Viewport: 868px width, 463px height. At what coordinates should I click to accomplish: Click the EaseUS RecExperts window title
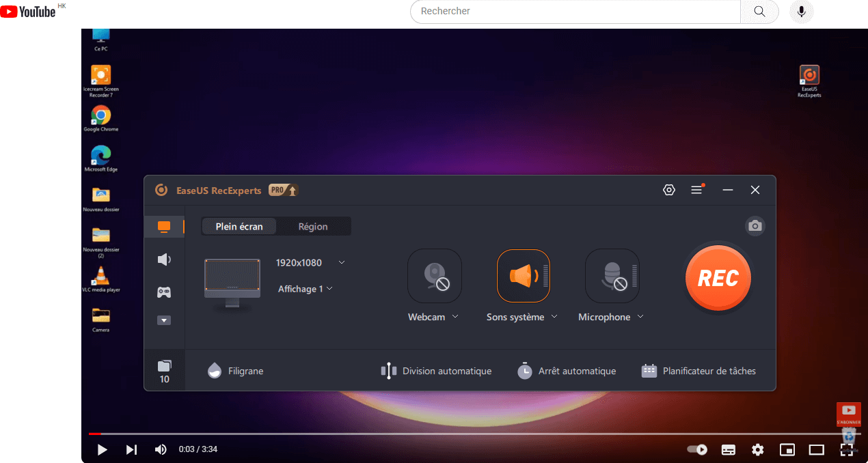pyautogui.click(x=219, y=191)
